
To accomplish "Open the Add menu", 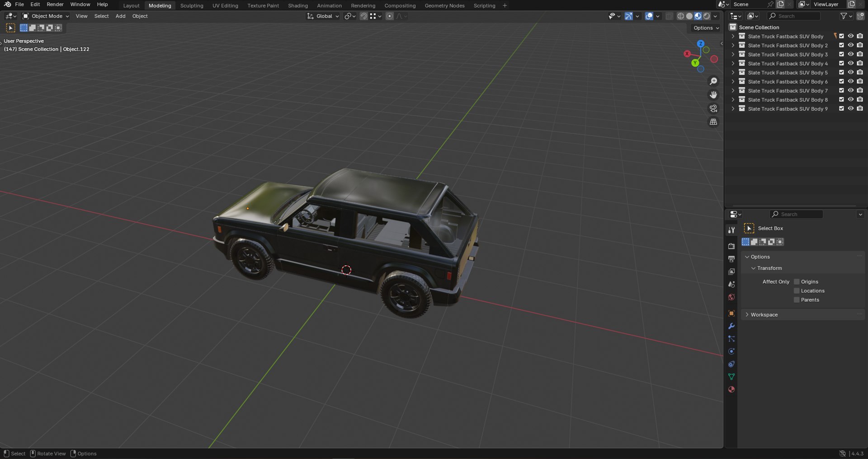I will 120,16.
